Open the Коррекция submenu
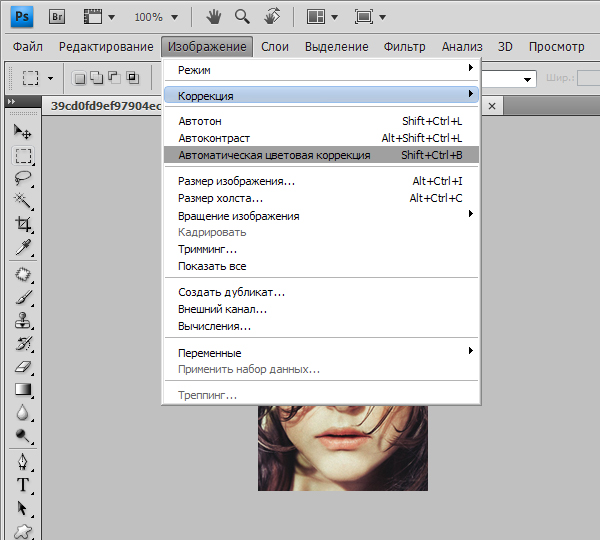600x540 pixels. click(321, 95)
